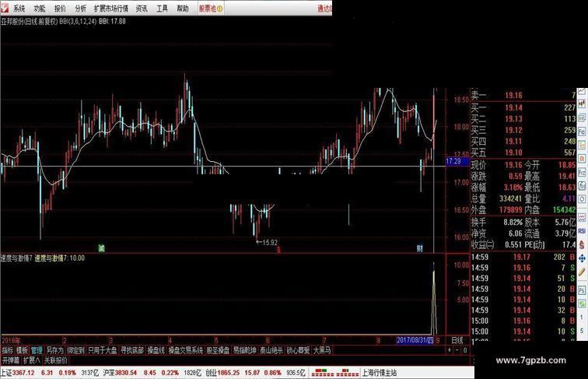Viewport: 588px width, 379px height.
Task: Click the red application logo icon
Action: [x=5, y=8]
